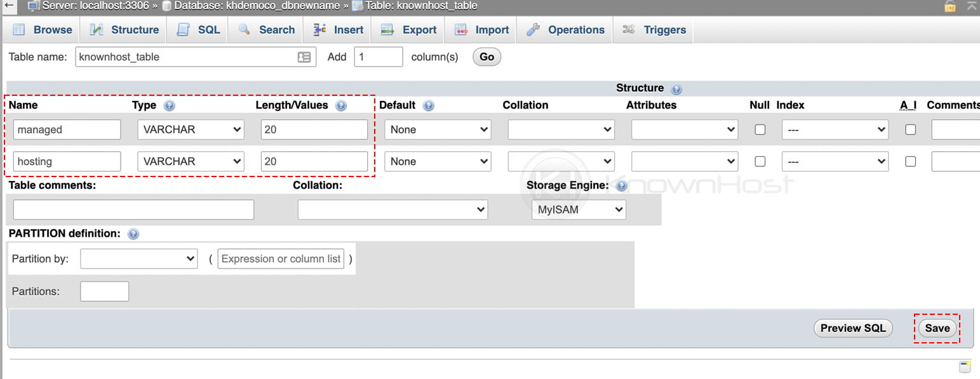
Task: Click the lock icon in the title bar
Action: [950, 6]
